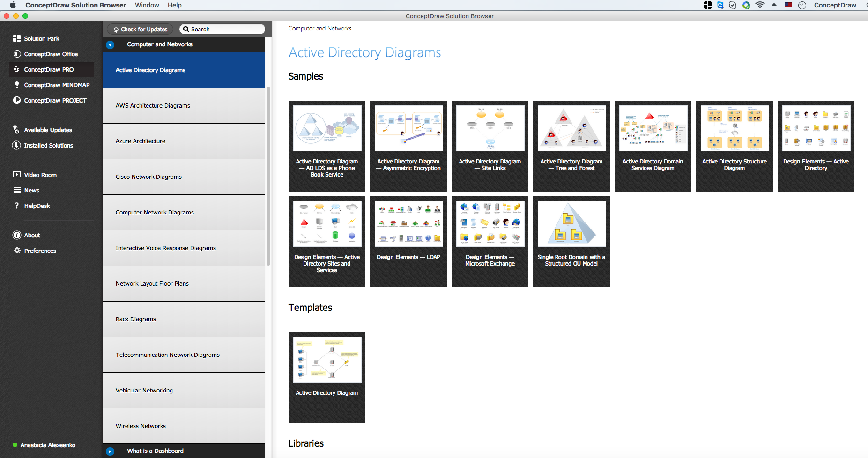Click the Check for Updates button

click(x=141, y=29)
